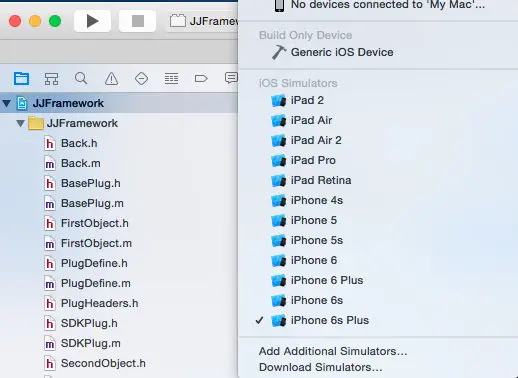This screenshot has width=518, height=378.
Task: Click the 'm' icon beside FirstObject.m
Action: [50, 244]
